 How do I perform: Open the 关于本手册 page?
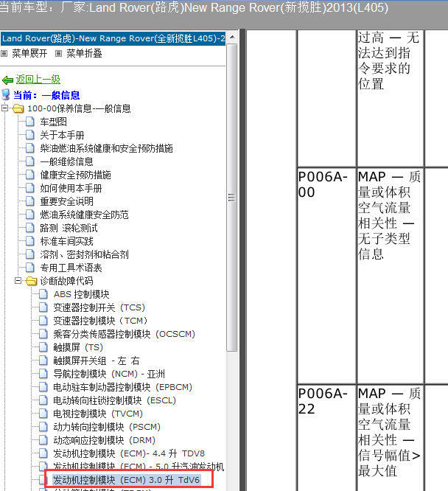point(62,135)
